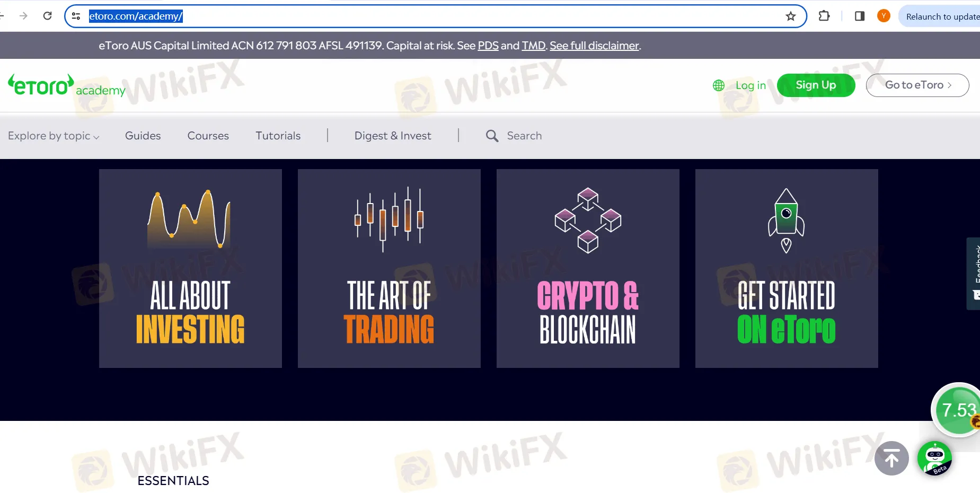
Task: Expand the Explore by topic dropdown
Action: coord(54,136)
